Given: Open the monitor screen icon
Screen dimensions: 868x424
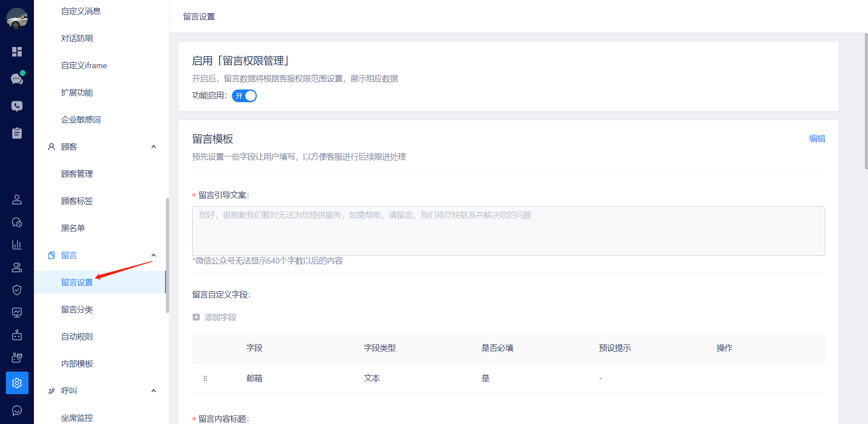Looking at the screenshot, I should coord(17,312).
